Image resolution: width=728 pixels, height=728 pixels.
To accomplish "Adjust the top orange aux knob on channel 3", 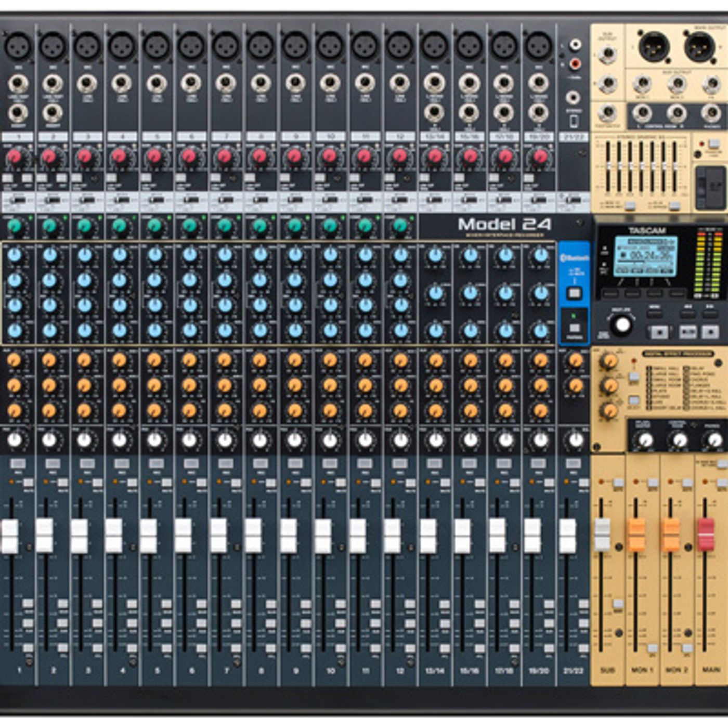I will click(x=84, y=360).
